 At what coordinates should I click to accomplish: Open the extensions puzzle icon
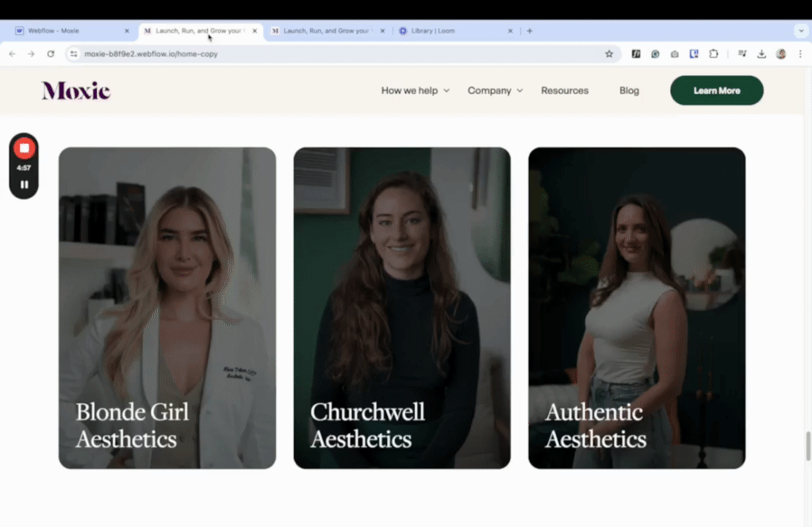coord(714,54)
